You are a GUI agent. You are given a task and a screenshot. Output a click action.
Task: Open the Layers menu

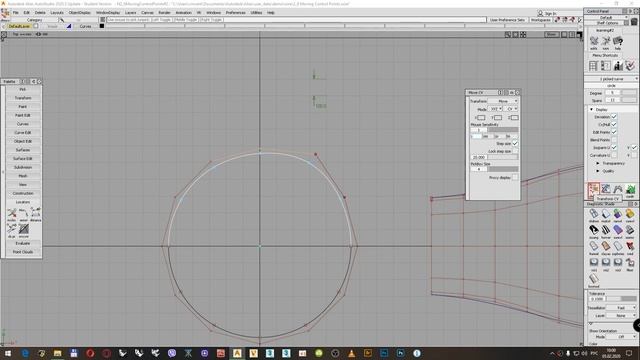tap(131, 13)
